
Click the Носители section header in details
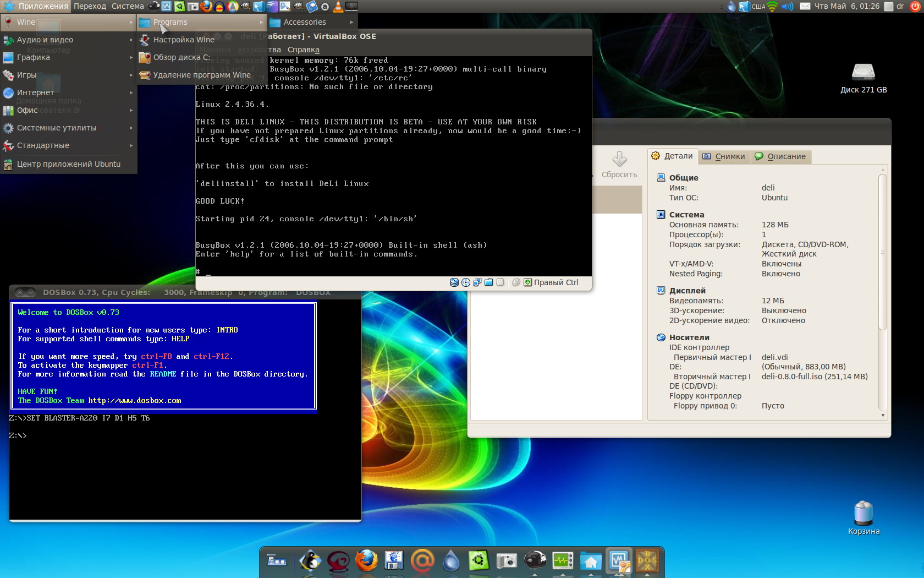689,337
